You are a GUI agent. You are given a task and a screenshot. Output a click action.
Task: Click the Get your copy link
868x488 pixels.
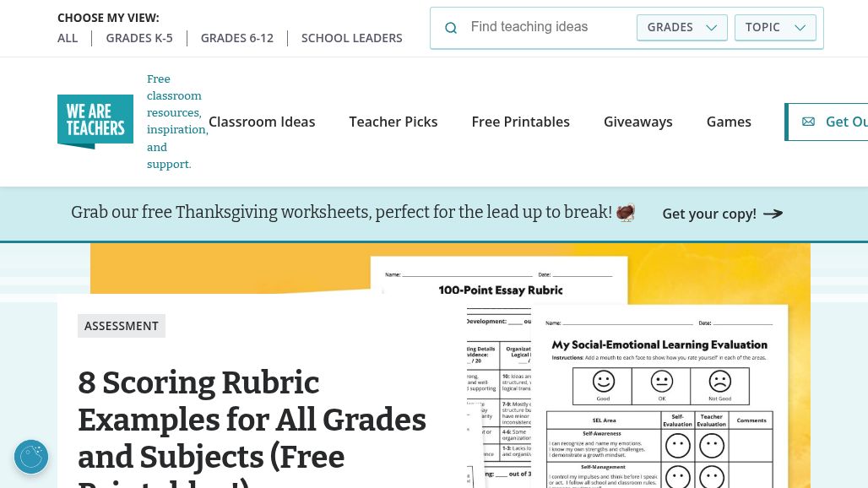tap(709, 214)
